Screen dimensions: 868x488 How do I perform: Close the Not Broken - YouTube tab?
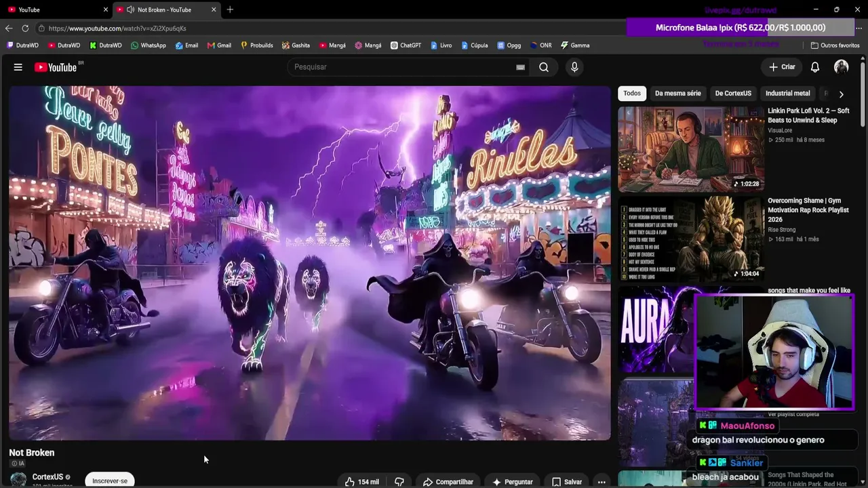point(214,9)
